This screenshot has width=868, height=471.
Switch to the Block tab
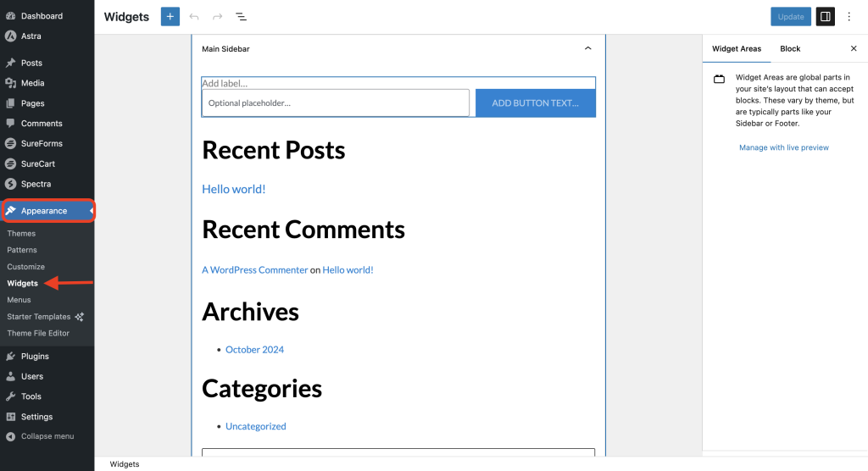[x=790, y=49]
